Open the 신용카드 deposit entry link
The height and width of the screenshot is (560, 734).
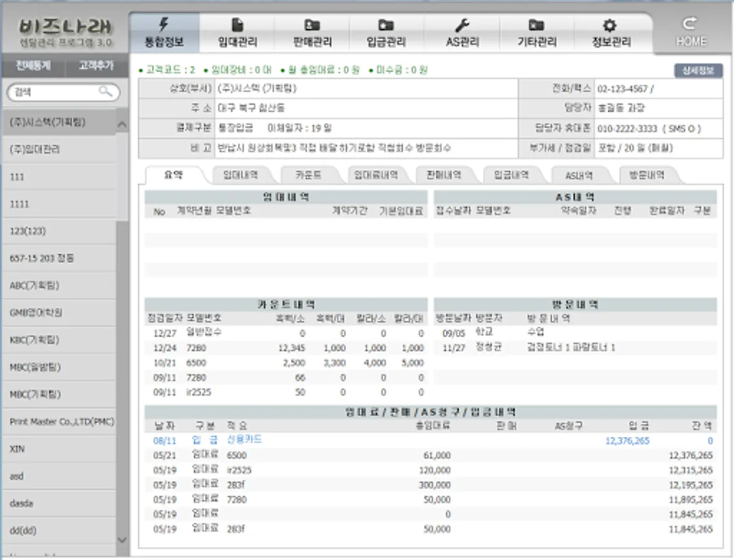point(244,440)
